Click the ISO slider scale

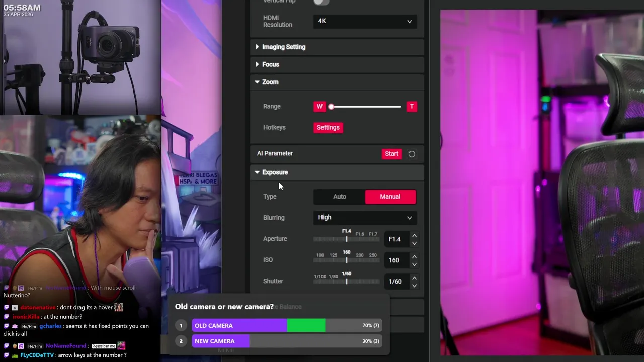point(346,260)
